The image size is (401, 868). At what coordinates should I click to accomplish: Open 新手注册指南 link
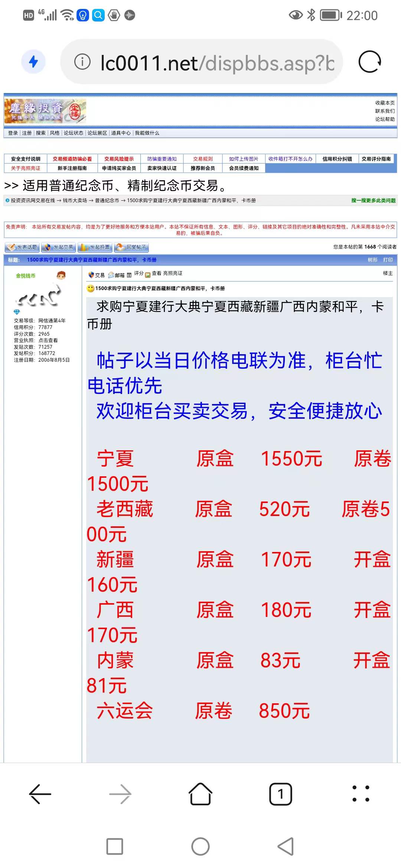[x=72, y=168]
